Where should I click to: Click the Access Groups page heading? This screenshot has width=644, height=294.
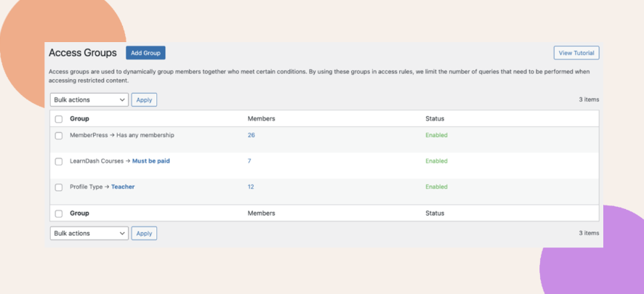[x=83, y=53]
